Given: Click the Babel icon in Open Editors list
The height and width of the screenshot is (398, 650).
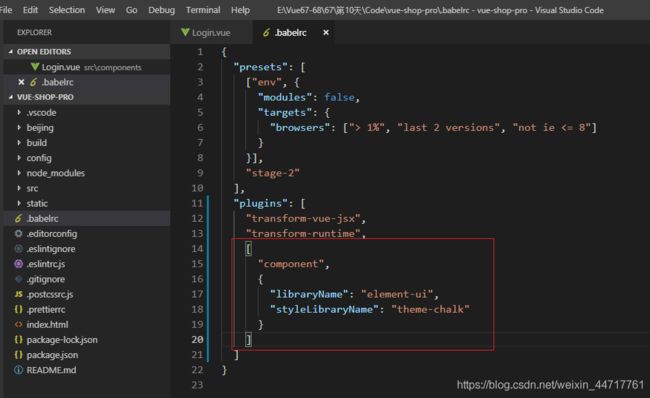Looking at the screenshot, I should (34, 82).
